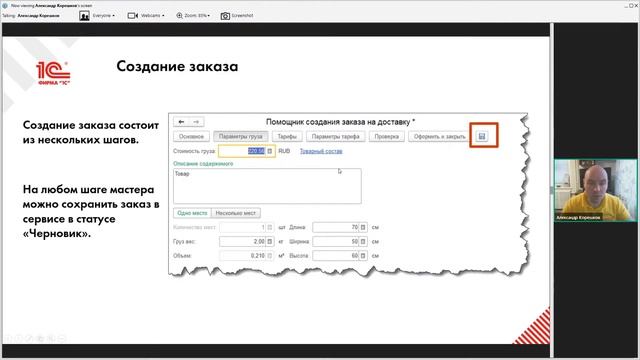Switch to the Тарифы step tab
This screenshot has width=640, height=360.
click(x=287, y=136)
